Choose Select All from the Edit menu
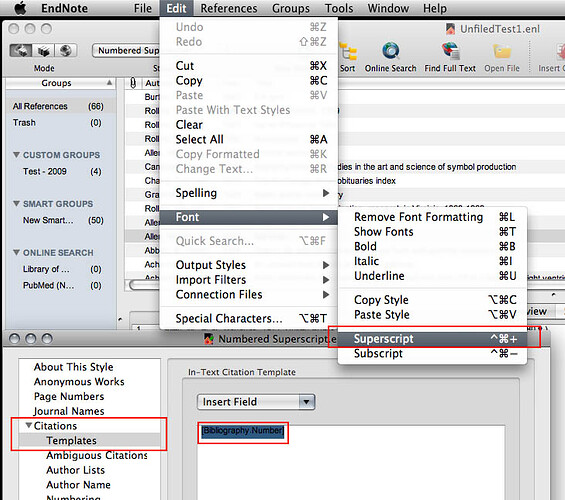Viewport: 565px width, 500px height. 249,139
